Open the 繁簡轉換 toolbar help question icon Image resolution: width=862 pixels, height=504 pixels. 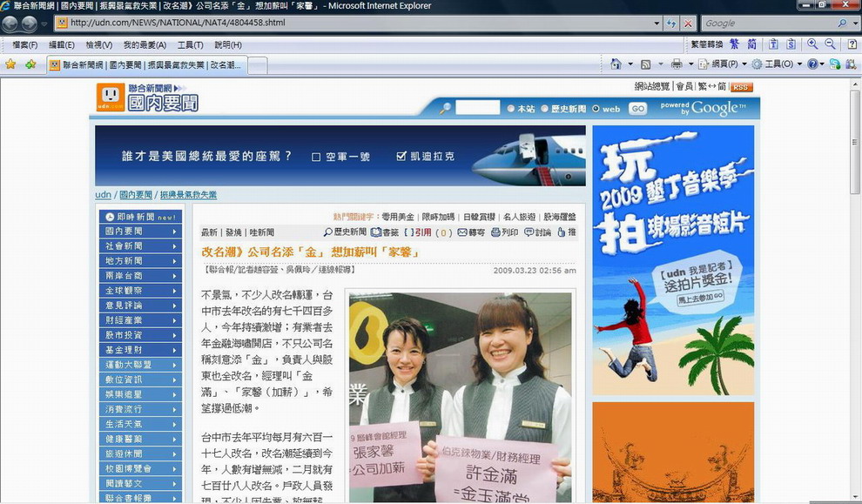click(x=852, y=44)
